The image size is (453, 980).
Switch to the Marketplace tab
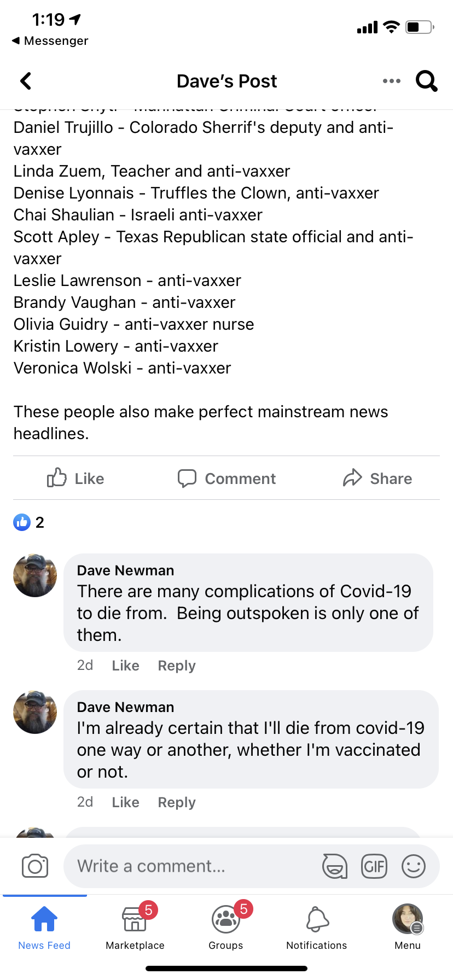tap(135, 926)
